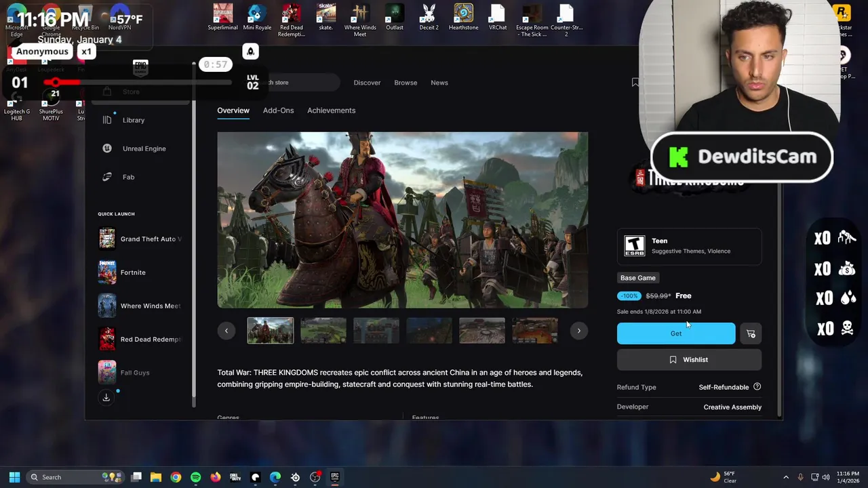This screenshot has width=868, height=488.
Task: Open Outlast desktop shortcut
Action: [395, 18]
